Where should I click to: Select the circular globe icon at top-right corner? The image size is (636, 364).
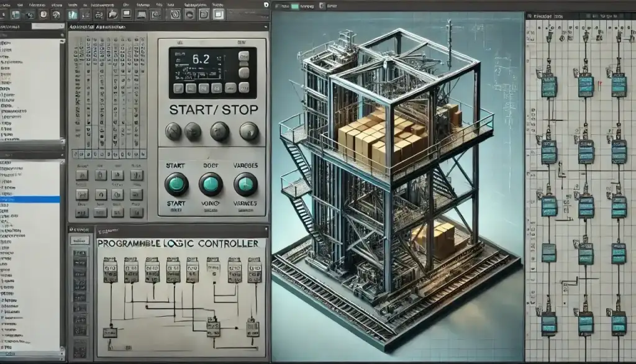point(266,5)
